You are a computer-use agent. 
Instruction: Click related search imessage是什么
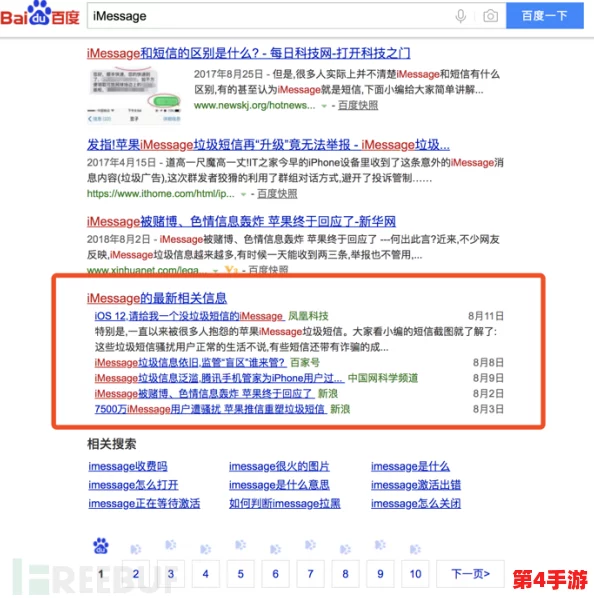coord(410,466)
